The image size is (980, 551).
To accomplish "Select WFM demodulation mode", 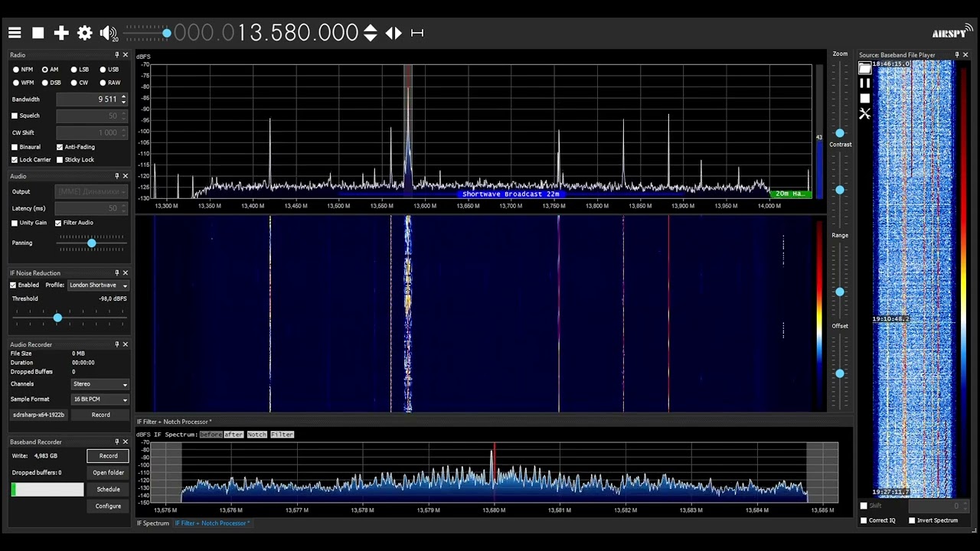I will point(23,83).
